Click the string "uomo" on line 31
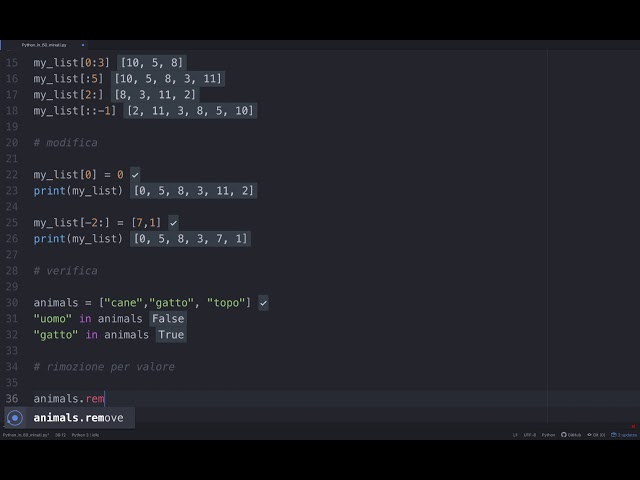Viewport: 640px width, 480px height. point(53,319)
